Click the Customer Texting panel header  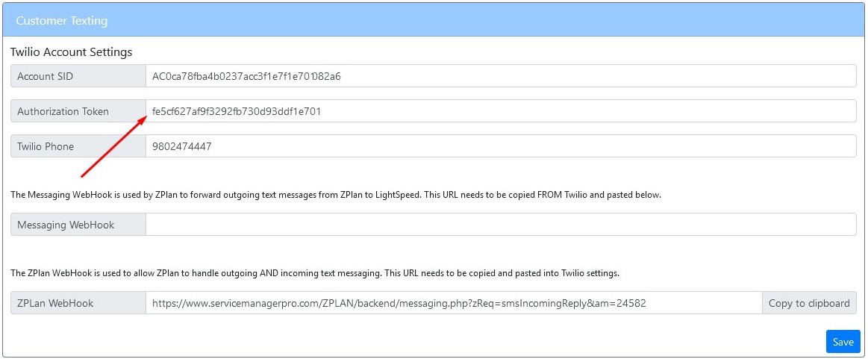(61, 21)
